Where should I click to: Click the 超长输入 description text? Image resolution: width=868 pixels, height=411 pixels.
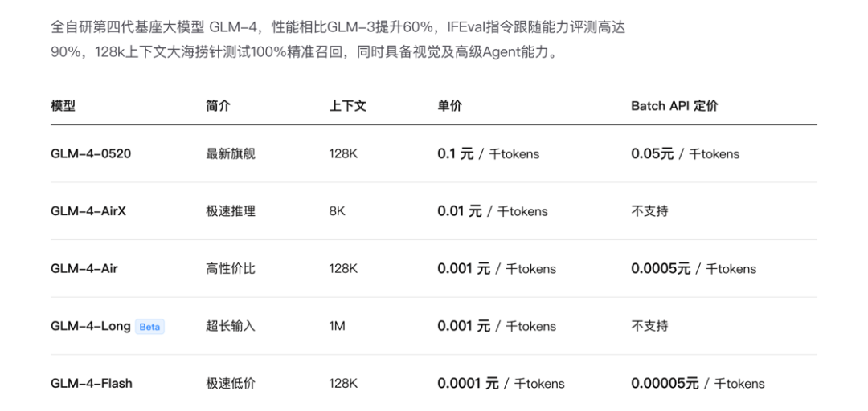pyautogui.click(x=231, y=326)
